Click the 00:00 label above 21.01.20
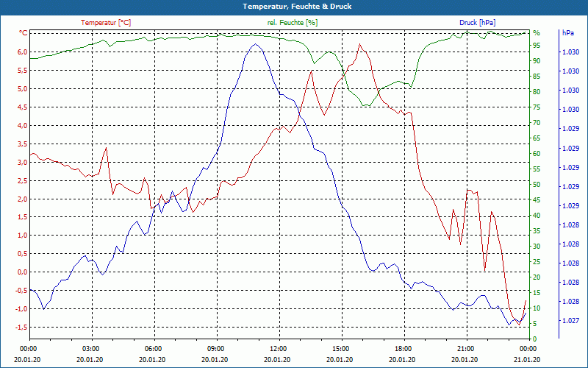588x368 pixels. pyautogui.click(x=528, y=348)
